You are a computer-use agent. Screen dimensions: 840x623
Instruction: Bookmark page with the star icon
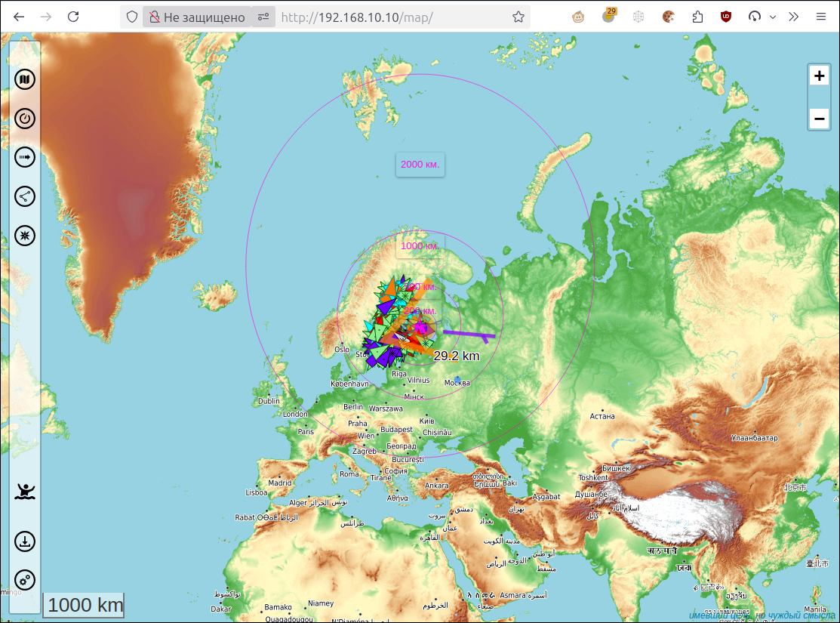518,17
